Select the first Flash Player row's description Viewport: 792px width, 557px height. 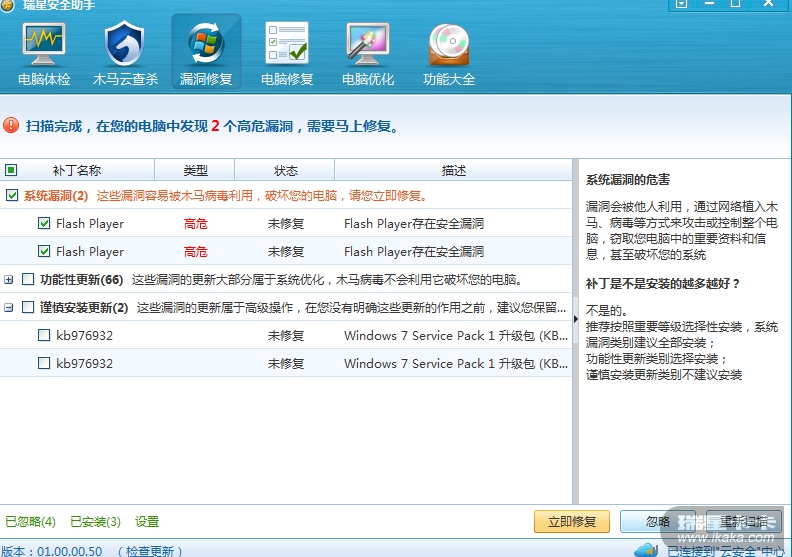point(414,223)
